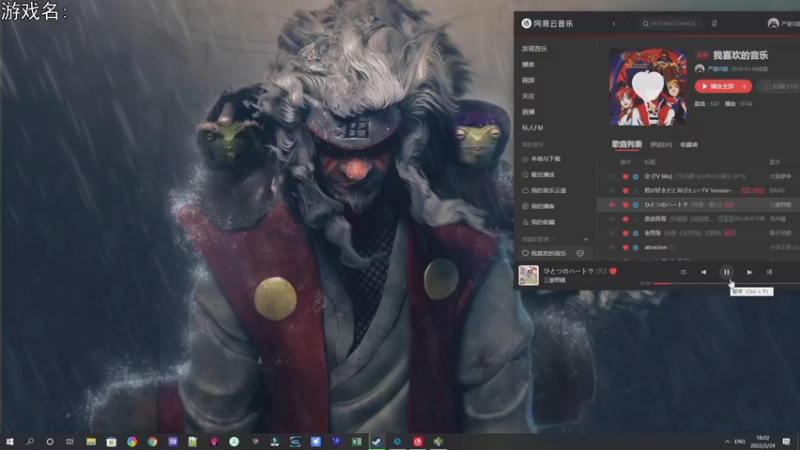
Task: Click the ENG input language indicator
Action: pos(740,441)
